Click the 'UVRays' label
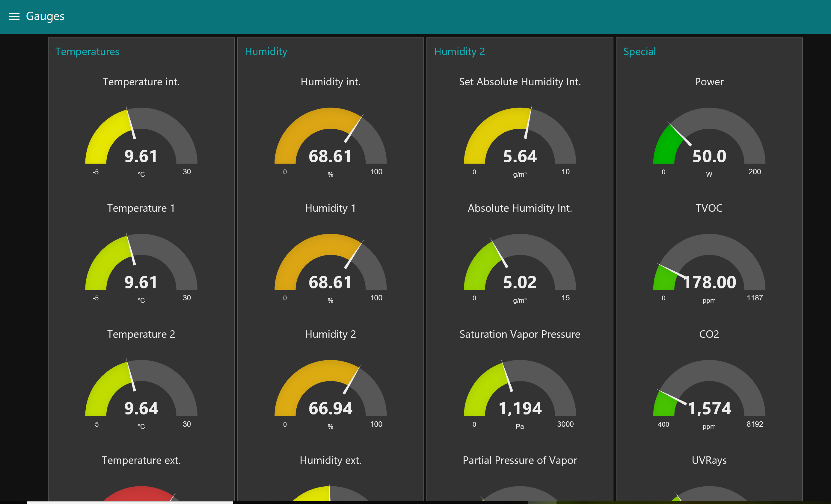 (709, 461)
